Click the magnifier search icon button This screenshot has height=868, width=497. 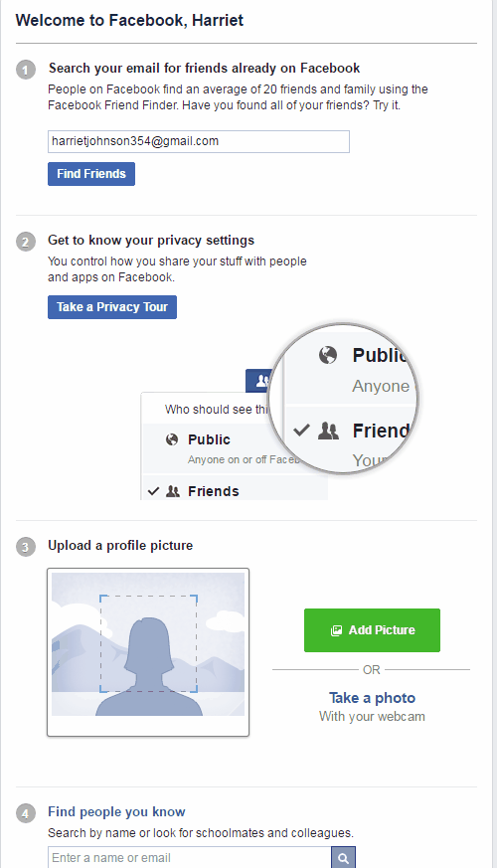coord(343,857)
